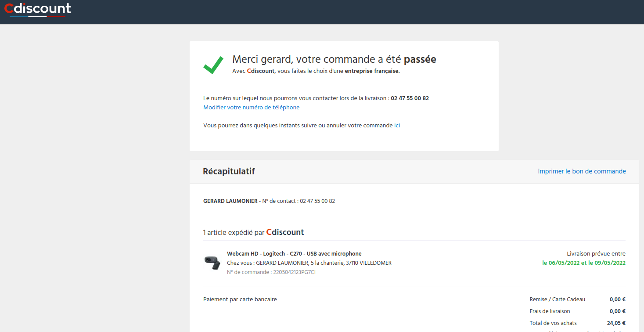
Task: Click the Cdiscount logo in the 'expédié par' heading
Action: coord(285,232)
